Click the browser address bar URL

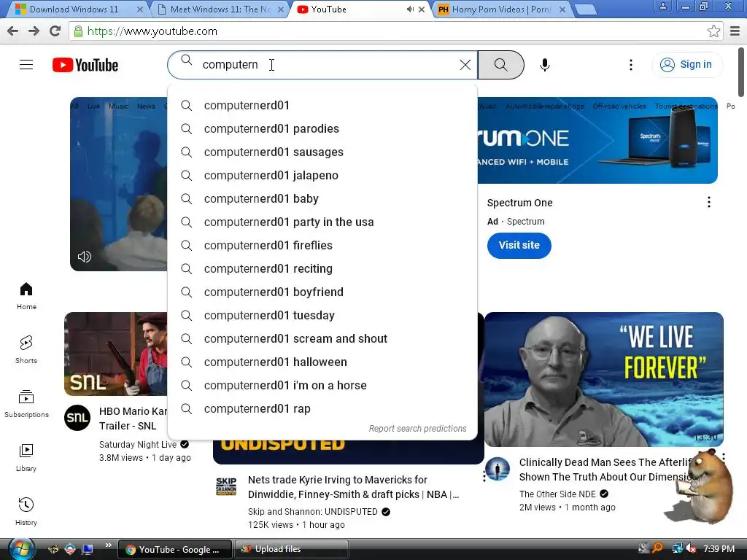[152, 31]
